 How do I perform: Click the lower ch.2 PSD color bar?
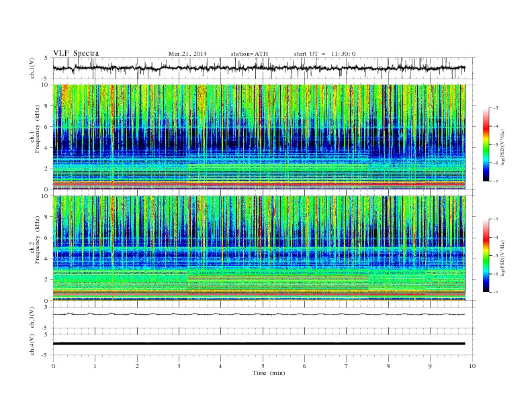[486, 256]
